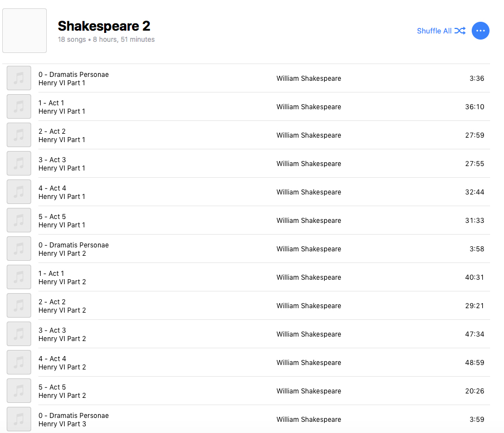The width and height of the screenshot is (504, 433).
Task: Click the 3:59 duration value
Action: [x=477, y=420]
